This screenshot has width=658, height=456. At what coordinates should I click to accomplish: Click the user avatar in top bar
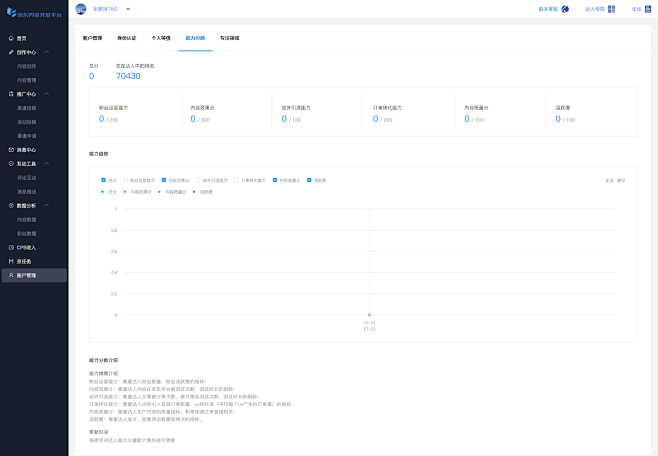[x=81, y=9]
